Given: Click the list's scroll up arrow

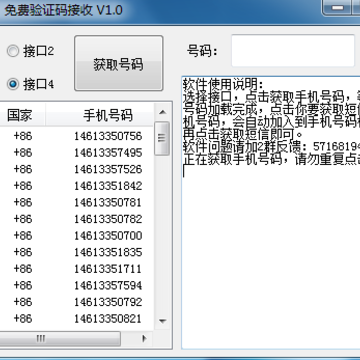Looking at the screenshot, I should [162, 112].
